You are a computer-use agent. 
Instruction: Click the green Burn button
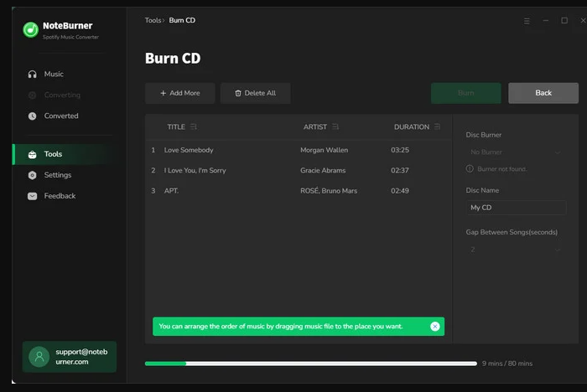(466, 93)
